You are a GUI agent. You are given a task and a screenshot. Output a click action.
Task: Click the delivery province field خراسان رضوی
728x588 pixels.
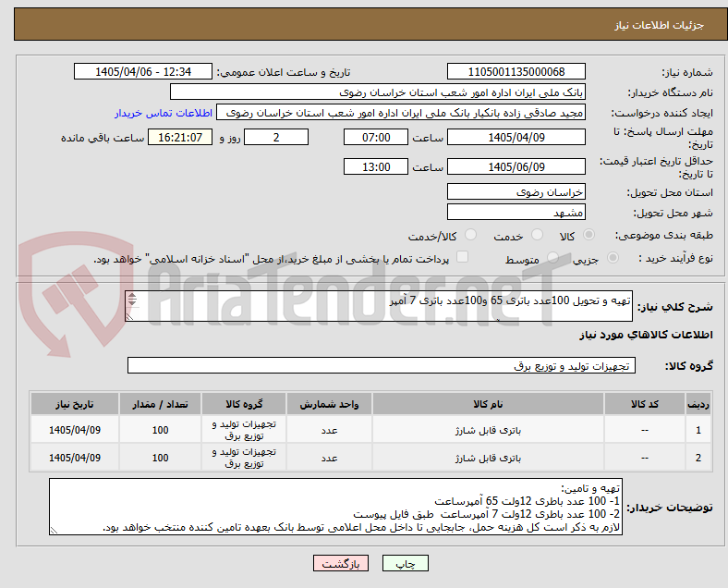coord(516,191)
